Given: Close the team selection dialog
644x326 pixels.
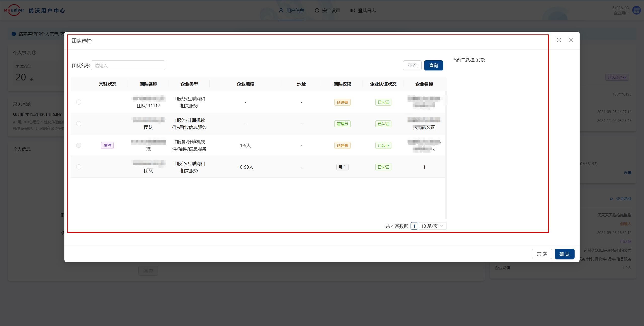Looking at the screenshot, I should tap(571, 40).
